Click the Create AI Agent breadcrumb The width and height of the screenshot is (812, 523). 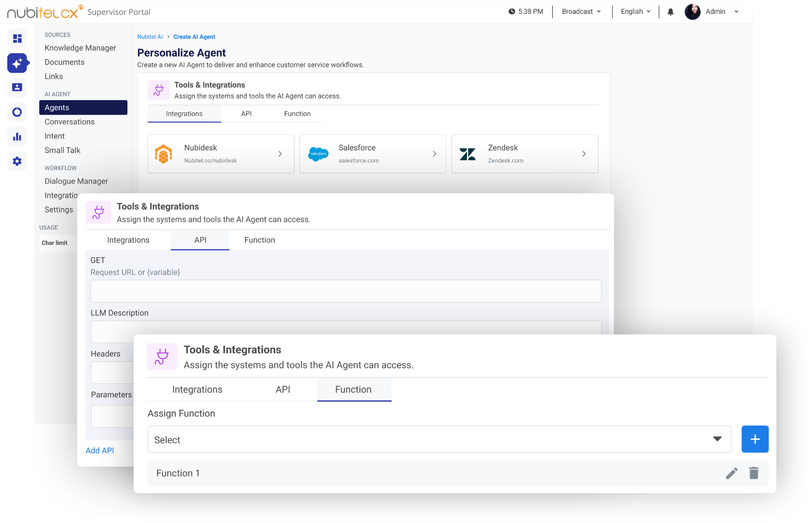[194, 37]
